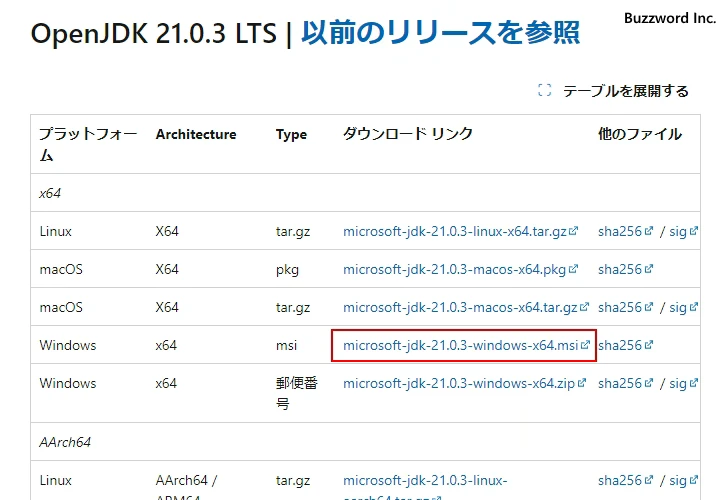Click external-link icon after Linux AArch64 sha256
Image resolution: width=728 pixels, height=500 pixels.
649,480
